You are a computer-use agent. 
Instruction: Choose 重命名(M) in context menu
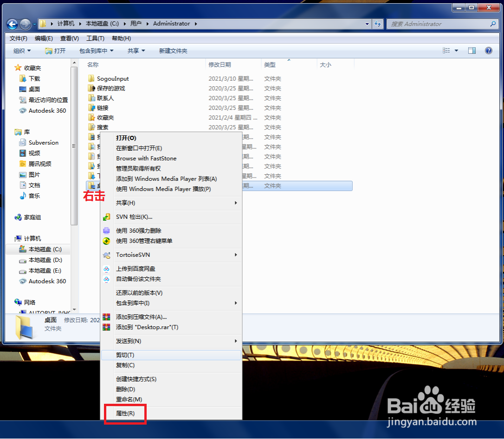(172, 400)
